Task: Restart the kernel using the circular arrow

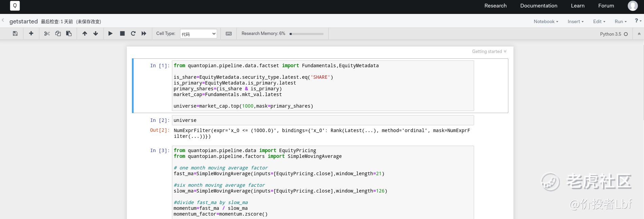Action: coord(133,33)
